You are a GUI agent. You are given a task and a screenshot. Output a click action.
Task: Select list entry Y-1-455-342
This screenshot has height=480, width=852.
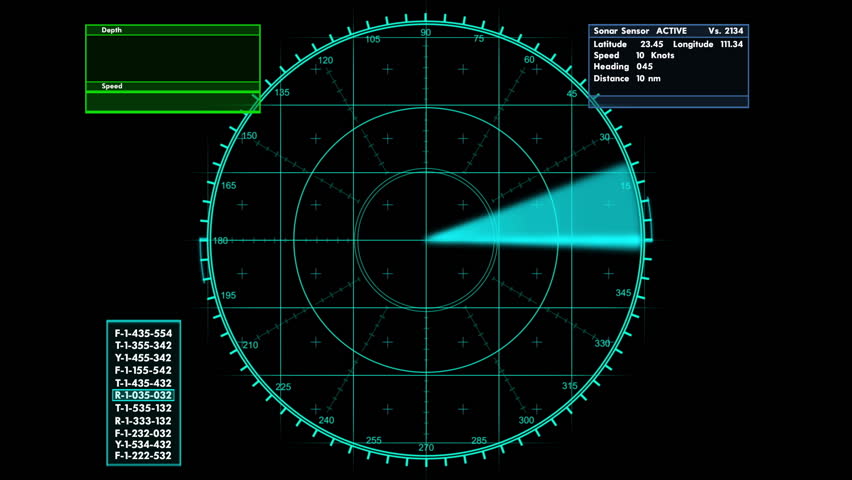143,358
